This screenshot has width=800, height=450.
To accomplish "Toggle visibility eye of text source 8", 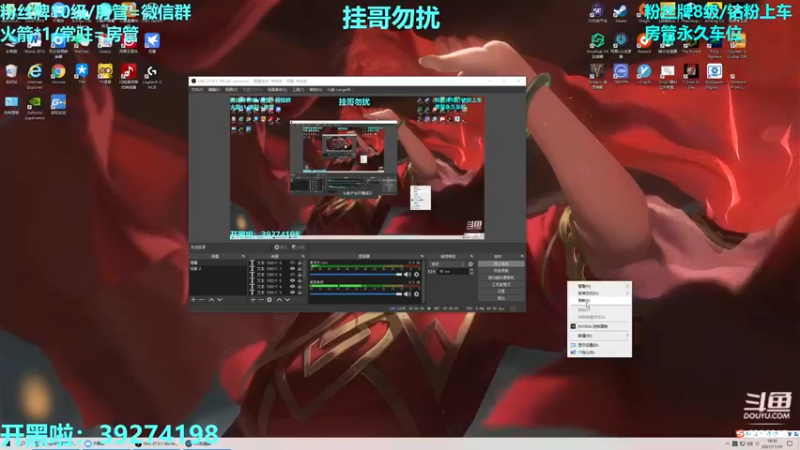I will [x=292, y=262].
